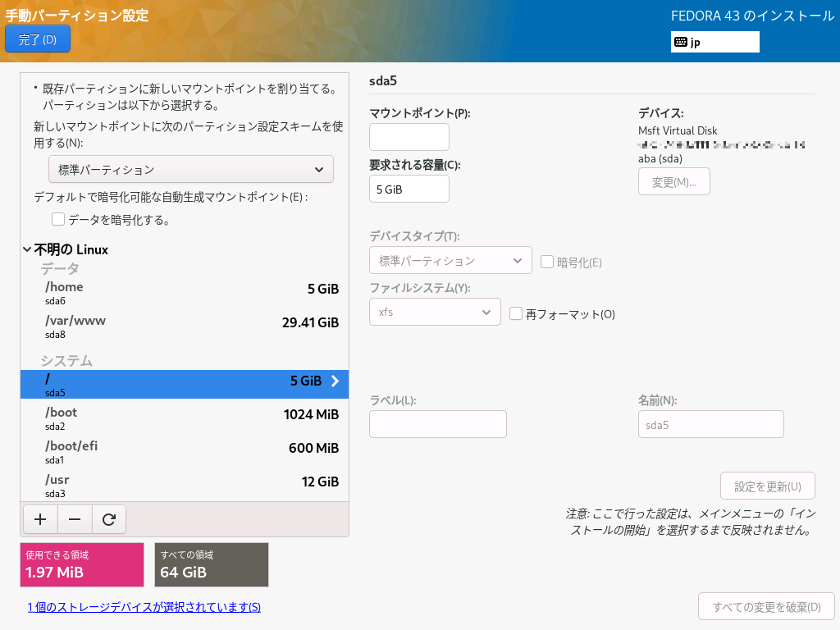Viewport: 840px width, 630px height.
Task: Check the encrypt checkbox beside device type
Action: coord(547,262)
